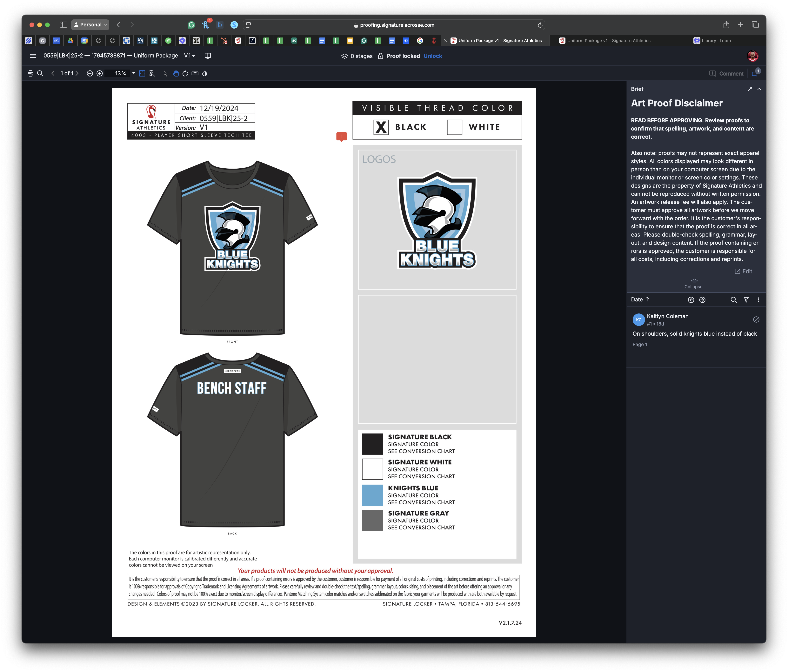Collapse the Brief panel chevron
788x672 pixels.
click(x=759, y=89)
